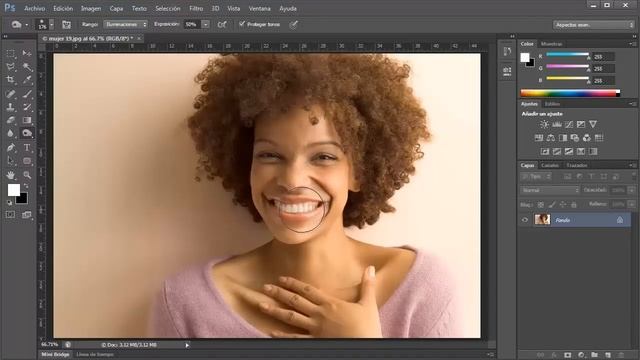Toggle airbrush mode in options bar
Viewport: 640px width, 360px height.
(222, 24)
